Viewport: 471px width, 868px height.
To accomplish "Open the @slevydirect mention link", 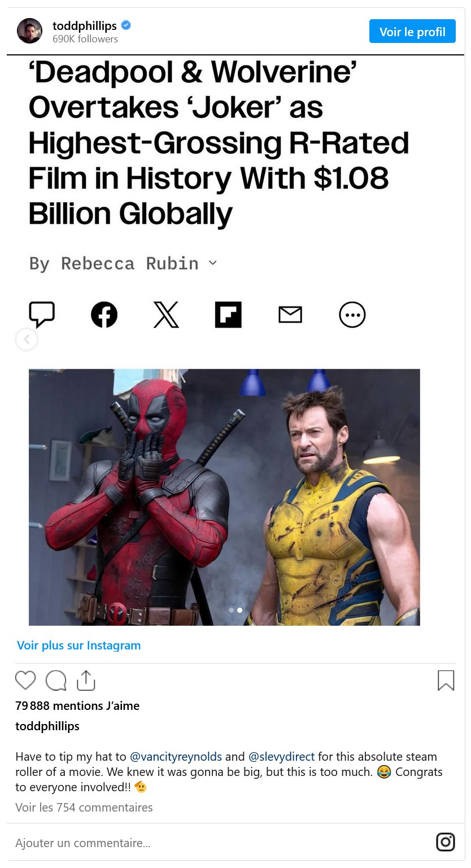I will click(282, 756).
